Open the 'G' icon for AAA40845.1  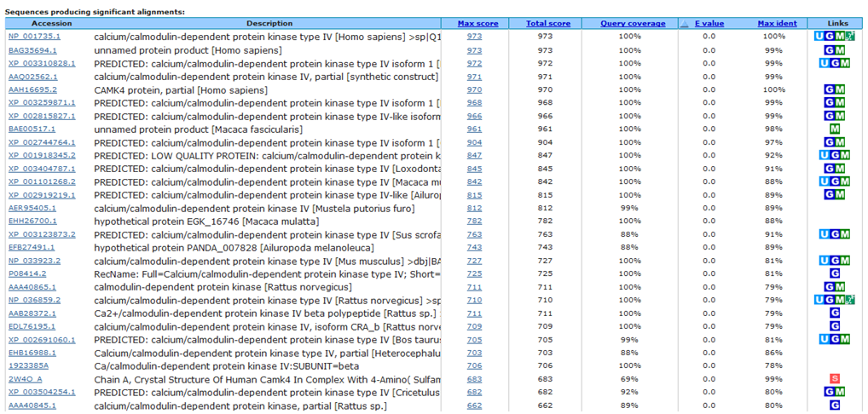835,405
